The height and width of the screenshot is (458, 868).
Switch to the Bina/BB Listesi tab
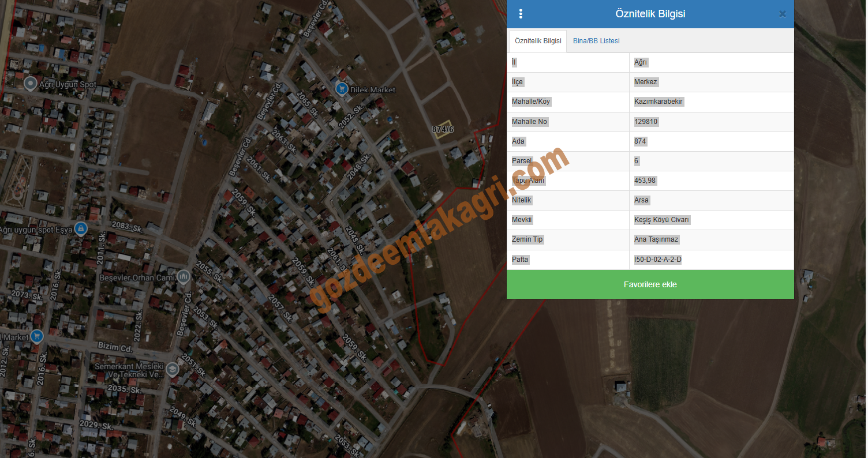click(596, 41)
